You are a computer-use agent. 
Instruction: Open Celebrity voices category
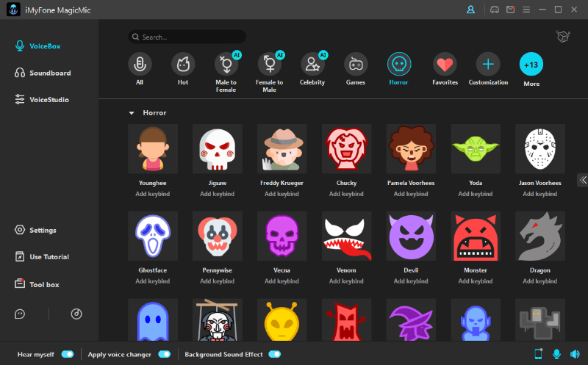312,65
